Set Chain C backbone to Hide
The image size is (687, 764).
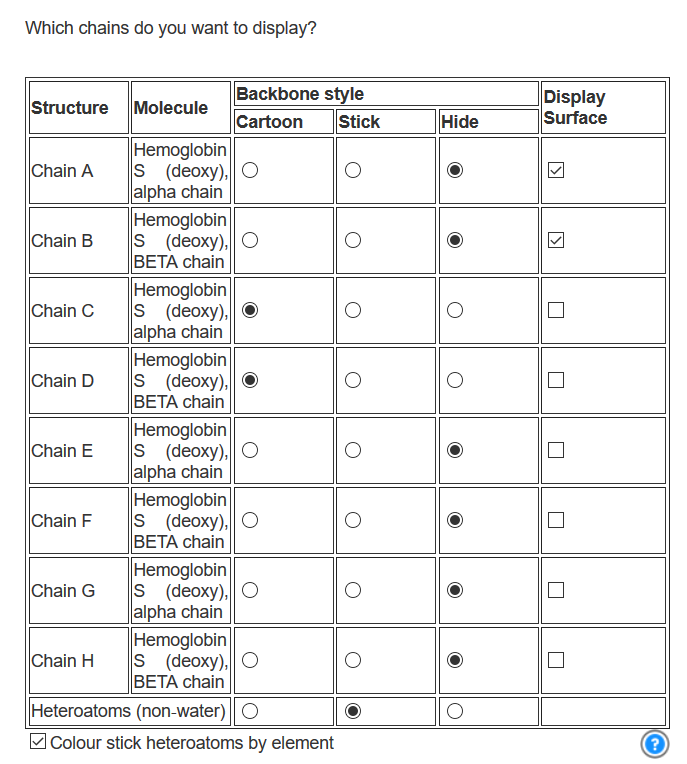455,310
